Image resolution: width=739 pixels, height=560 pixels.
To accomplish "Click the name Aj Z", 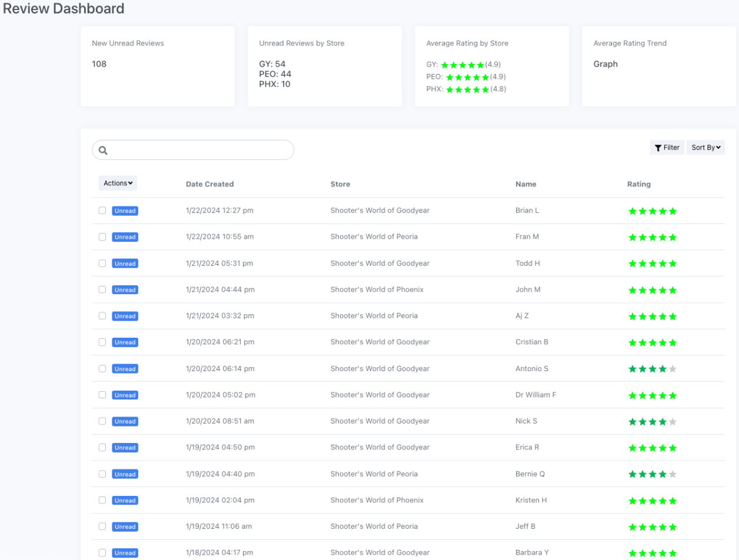I will 522,316.
